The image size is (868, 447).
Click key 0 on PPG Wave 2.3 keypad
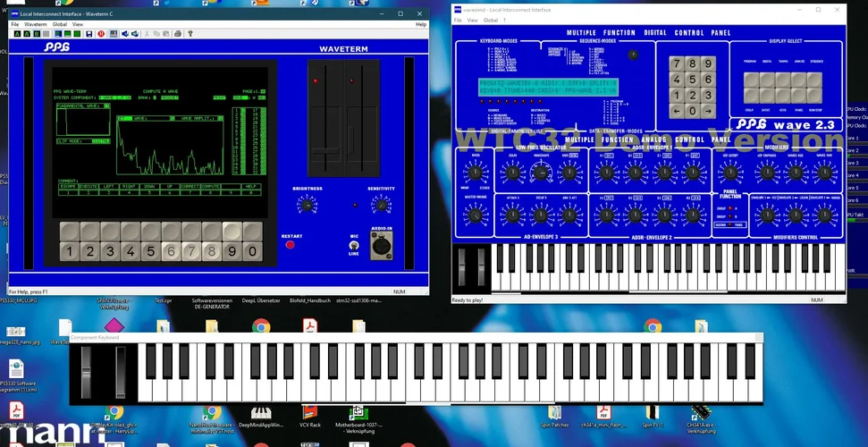click(692, 111)
